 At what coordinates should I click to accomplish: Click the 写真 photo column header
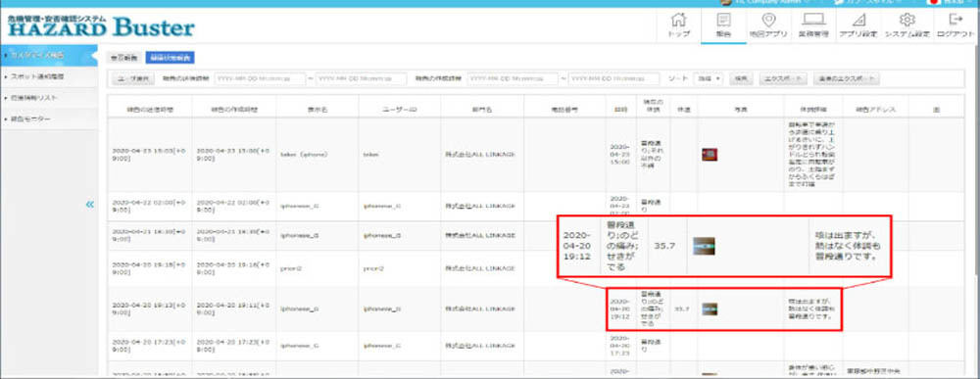(x=741, y=109)
